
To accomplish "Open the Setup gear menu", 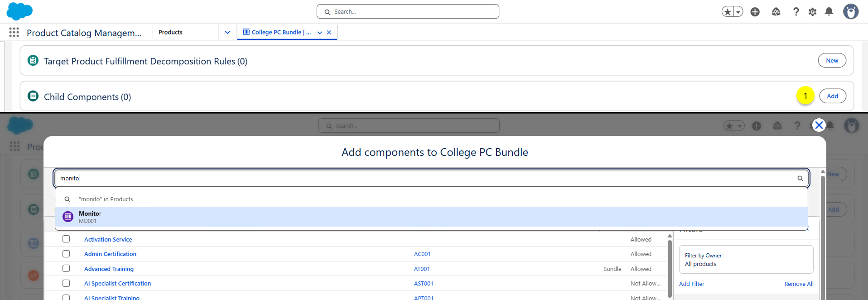I will 812,12.
